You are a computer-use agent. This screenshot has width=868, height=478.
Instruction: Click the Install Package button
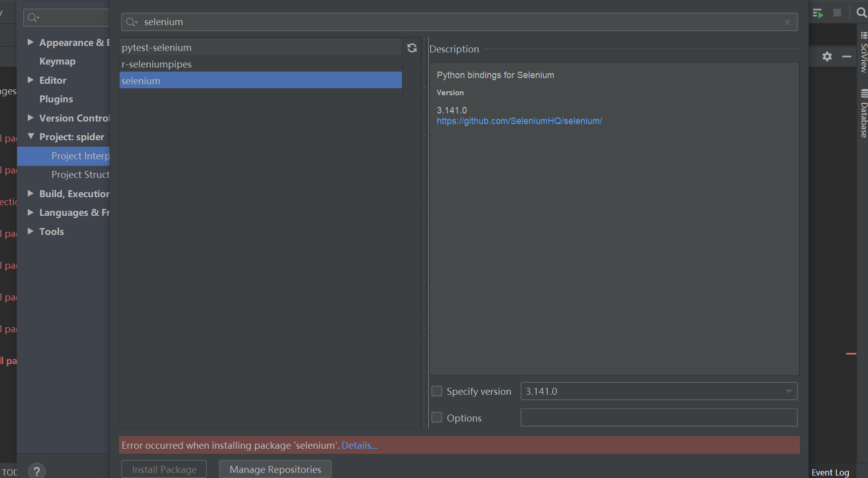coord(164,469)
